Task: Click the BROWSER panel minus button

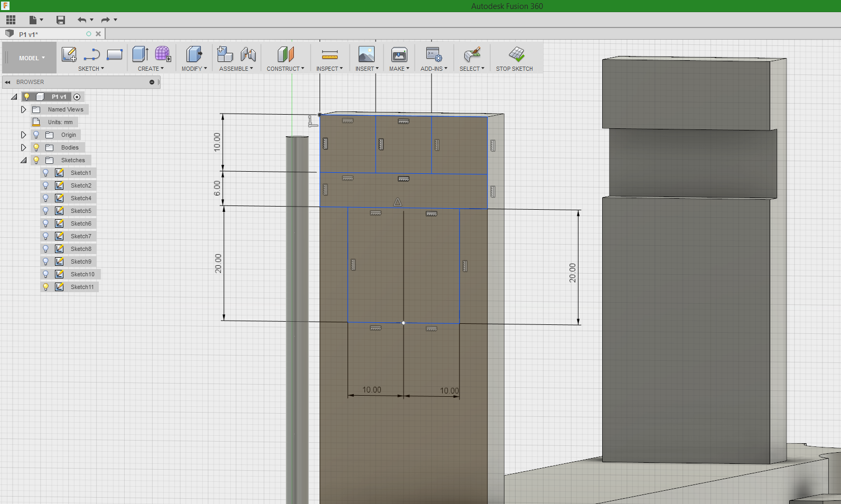Action: pyautogui.click(x=152, y=82)
